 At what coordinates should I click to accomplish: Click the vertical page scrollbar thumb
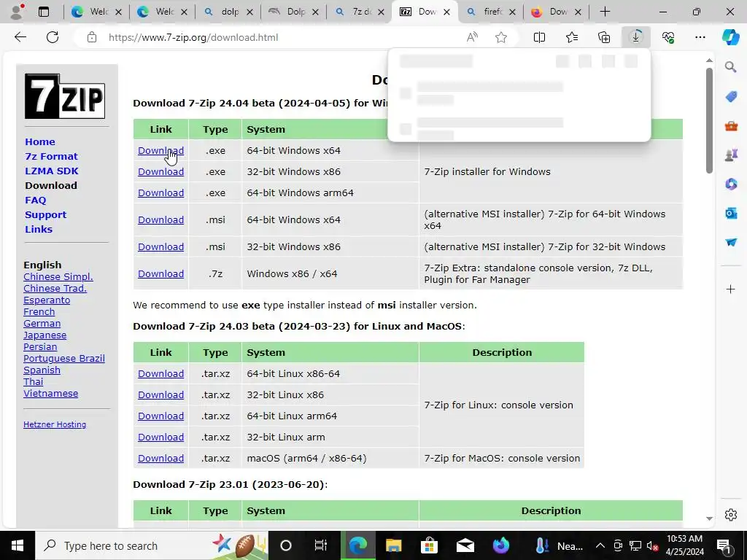[709, 120]
